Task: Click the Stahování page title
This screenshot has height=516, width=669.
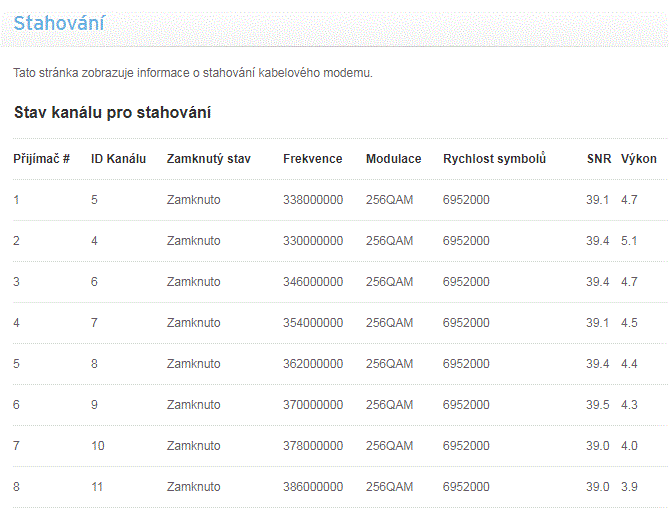Action: pyautogui.click(x=59, y=23)
